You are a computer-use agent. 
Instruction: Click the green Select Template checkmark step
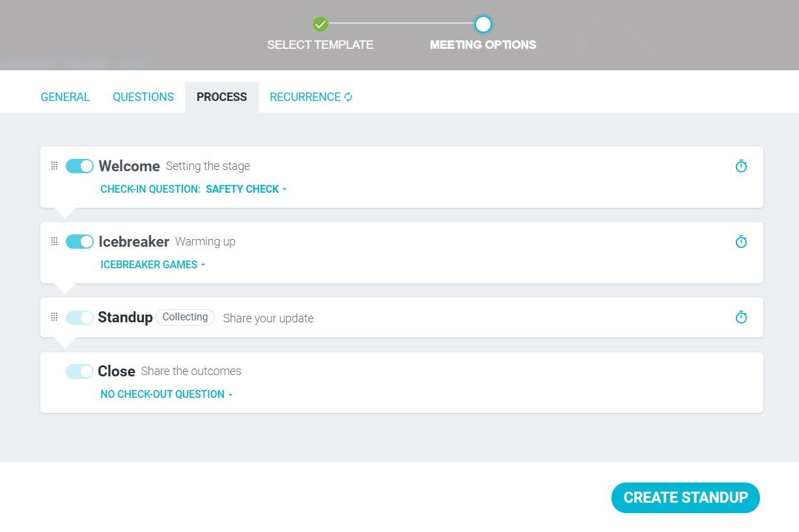(320, 25)
